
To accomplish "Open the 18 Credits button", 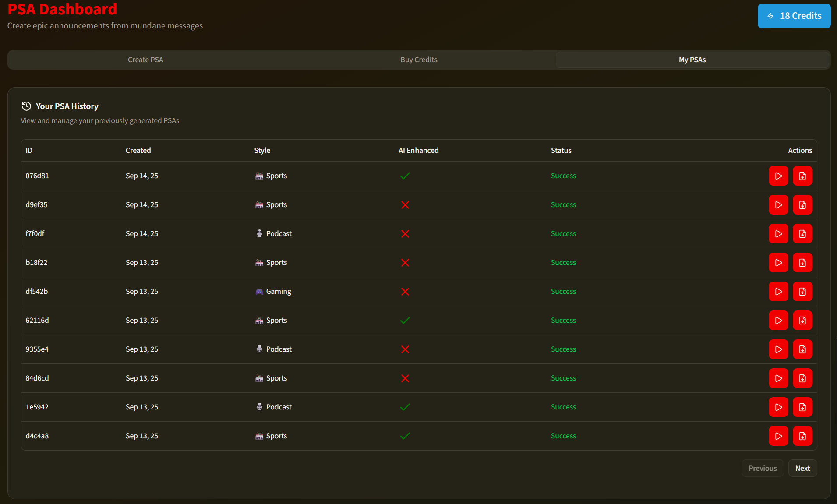I will pos(794,16).
